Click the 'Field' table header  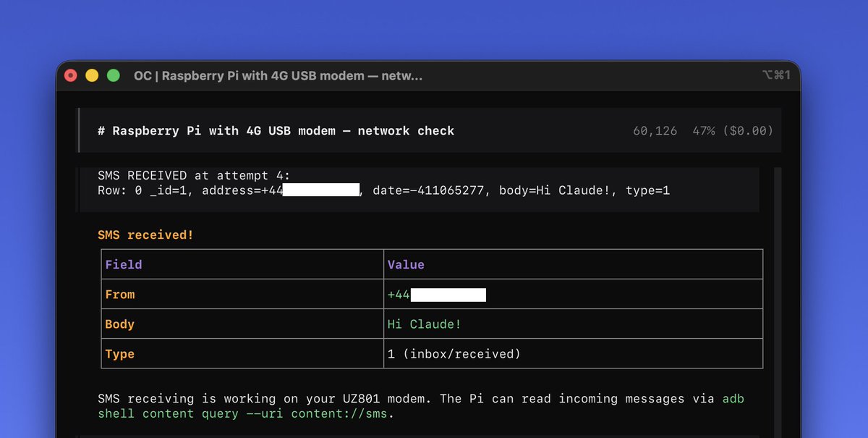point(124,265)
